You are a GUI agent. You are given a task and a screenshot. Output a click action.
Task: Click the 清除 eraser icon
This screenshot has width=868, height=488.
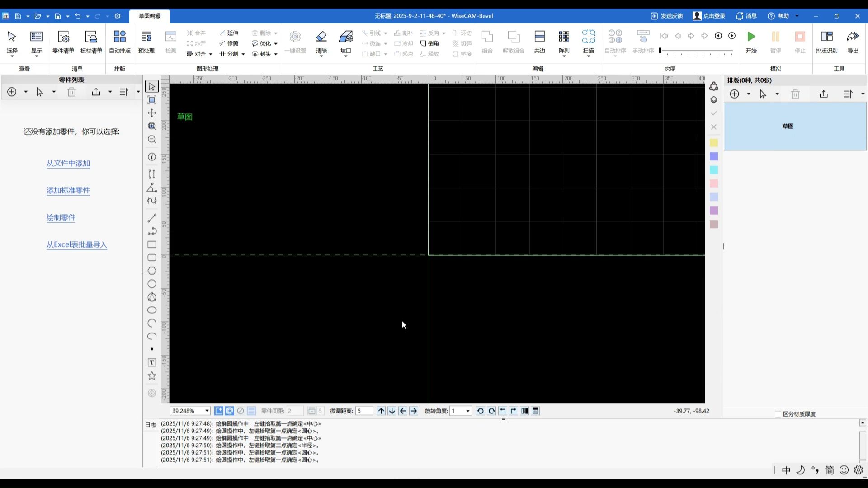point(321,37)
